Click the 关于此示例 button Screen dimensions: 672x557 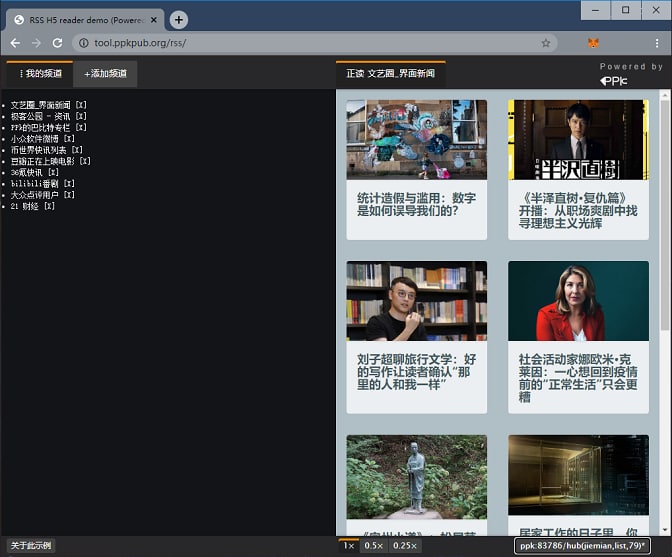click(x=30, y=545)
